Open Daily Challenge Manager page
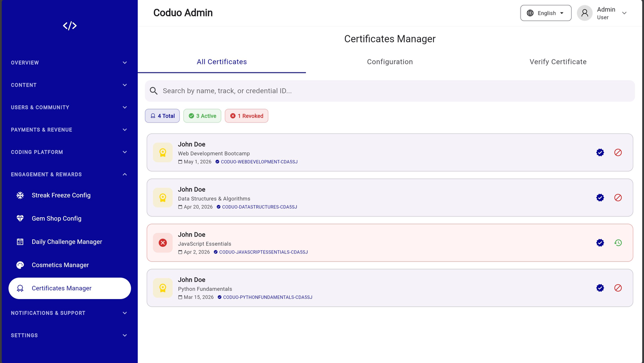This screenshot has width=644, height=363. pos(69,242)
